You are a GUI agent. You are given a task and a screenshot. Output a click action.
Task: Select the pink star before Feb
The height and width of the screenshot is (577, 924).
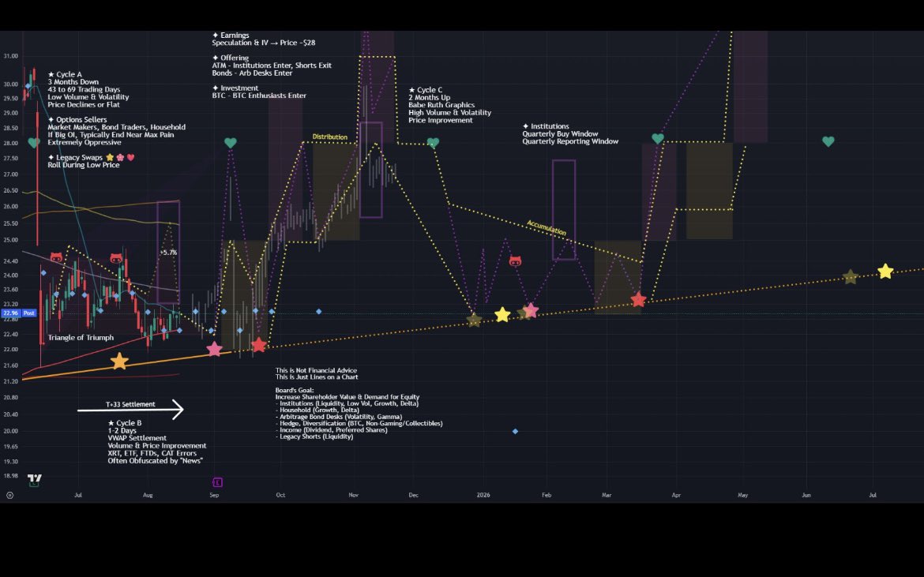click(x=531, y=310)
